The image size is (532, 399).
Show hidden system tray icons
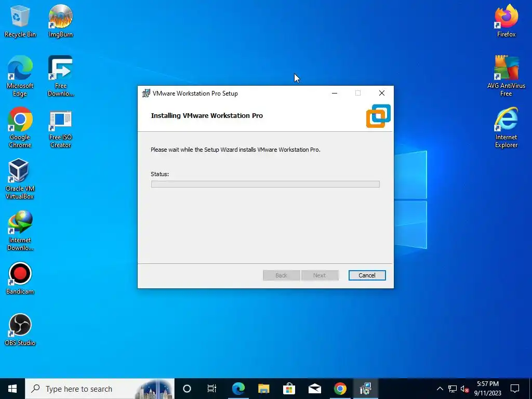point(440,389)
